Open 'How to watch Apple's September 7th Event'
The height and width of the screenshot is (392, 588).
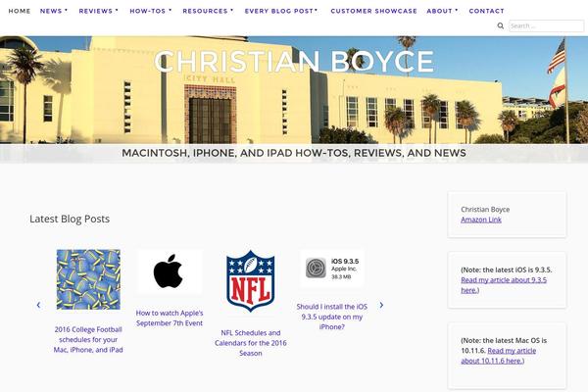[x=170, y=318]
